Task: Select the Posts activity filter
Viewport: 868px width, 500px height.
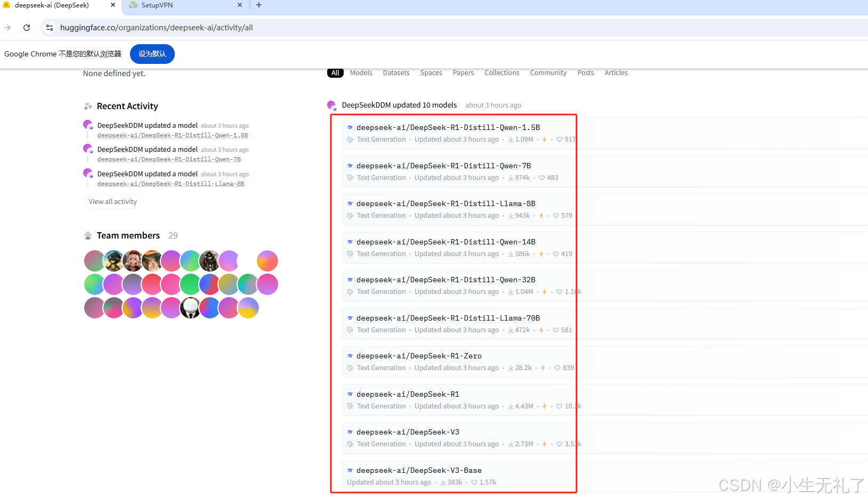Action: 586,73
